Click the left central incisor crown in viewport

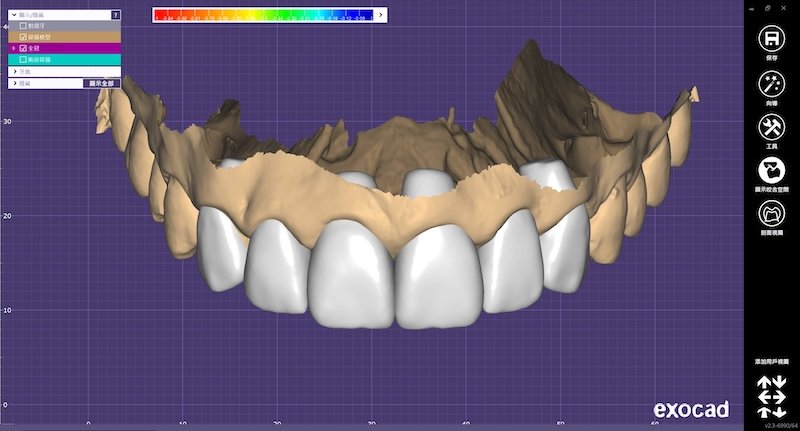coord(352,274)
